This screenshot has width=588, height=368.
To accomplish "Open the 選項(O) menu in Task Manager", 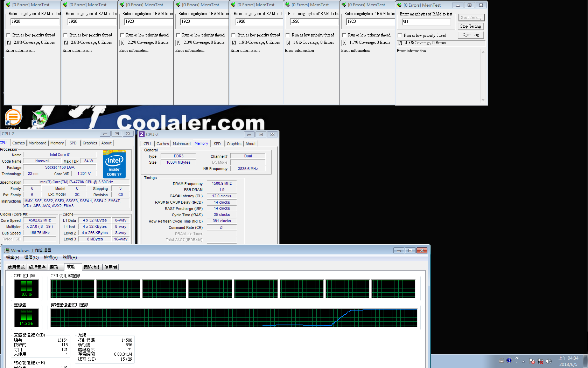I will (x=31, y=258).
